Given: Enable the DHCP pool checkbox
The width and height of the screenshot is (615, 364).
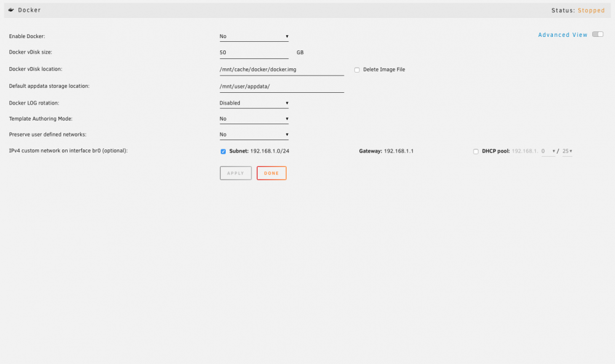Looking at the screenshot, I should (476, 151).
